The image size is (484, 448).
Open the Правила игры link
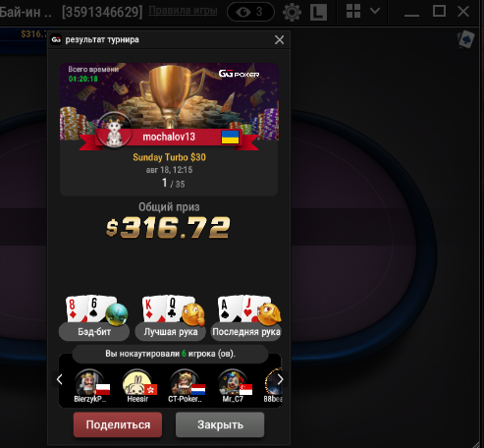pos(183,11)
